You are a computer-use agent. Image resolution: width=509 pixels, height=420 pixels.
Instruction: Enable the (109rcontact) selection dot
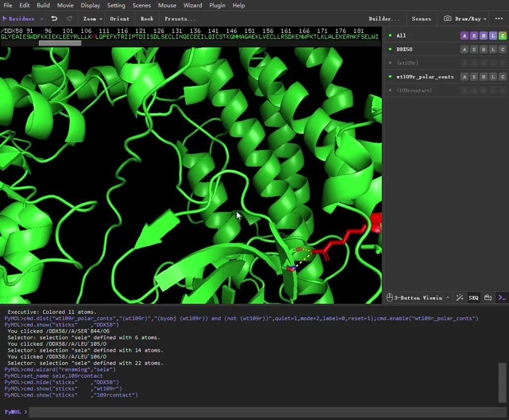[390, 90]
